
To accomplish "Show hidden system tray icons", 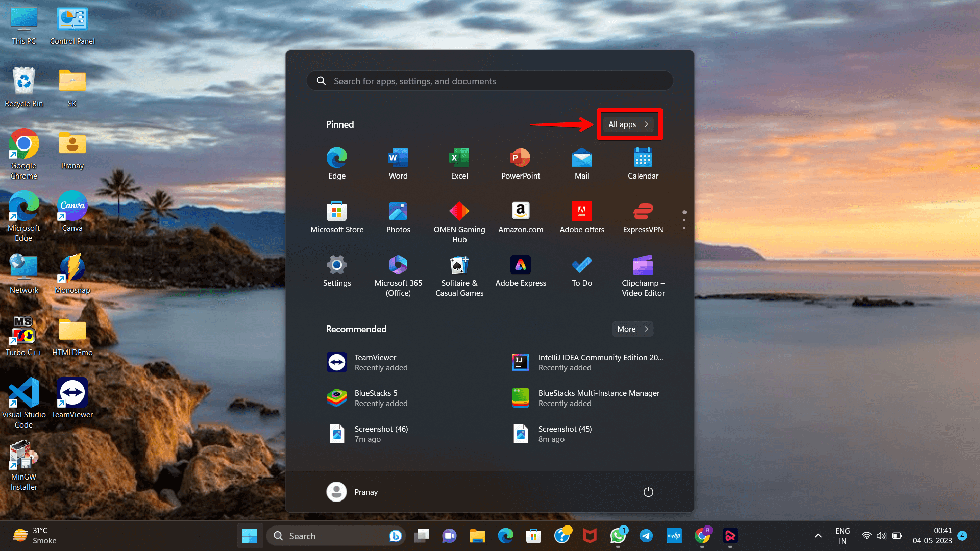I will [818, 536].
